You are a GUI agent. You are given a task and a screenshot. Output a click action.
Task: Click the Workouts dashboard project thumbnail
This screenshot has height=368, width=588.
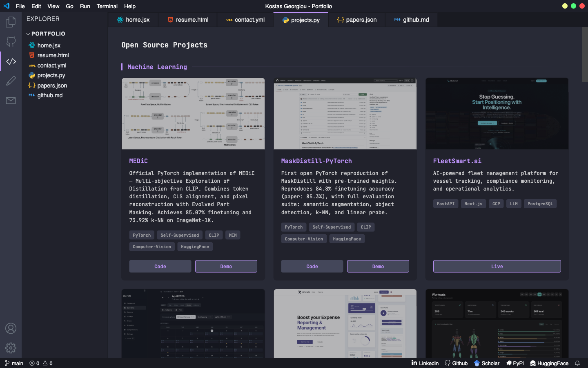pos(497,323)
